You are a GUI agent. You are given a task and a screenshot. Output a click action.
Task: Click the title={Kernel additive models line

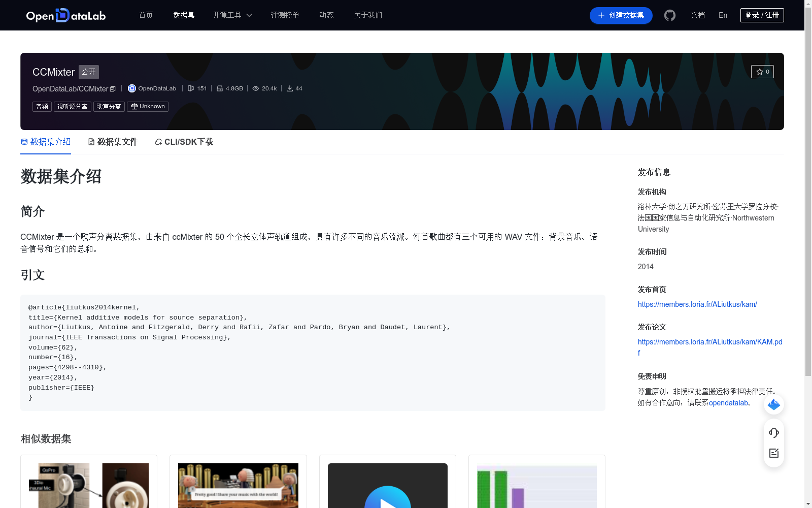pos(138,317)
